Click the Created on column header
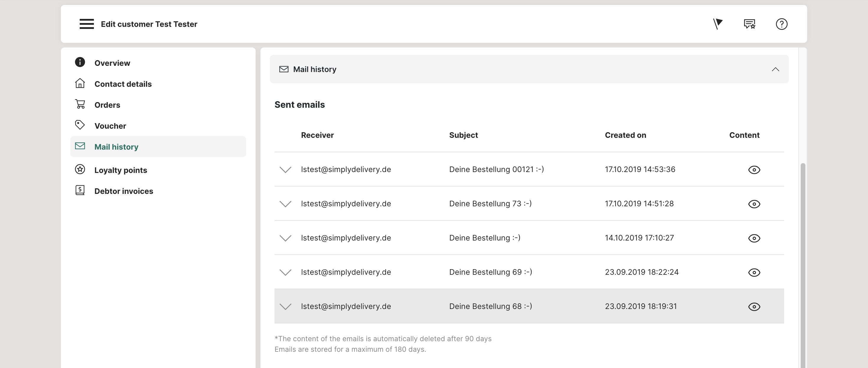This screenshot has width=868, height=368. (x=625, y=135)
